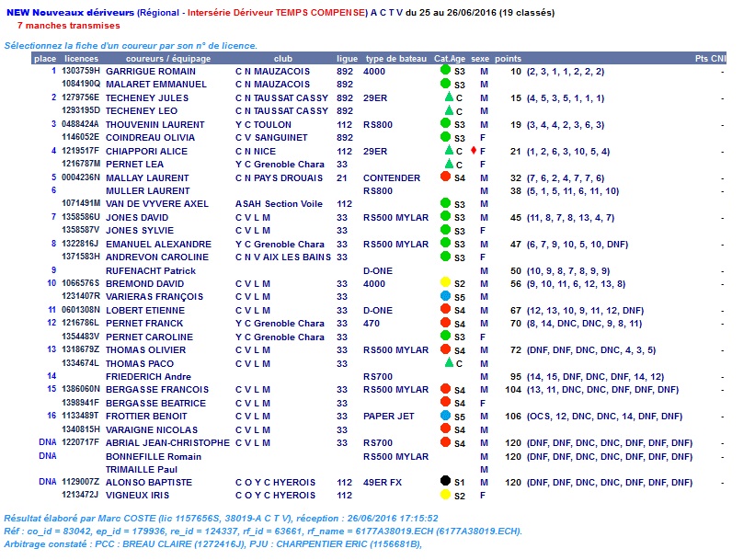Open licence 1066576S for Bremond David

[80, 283]
